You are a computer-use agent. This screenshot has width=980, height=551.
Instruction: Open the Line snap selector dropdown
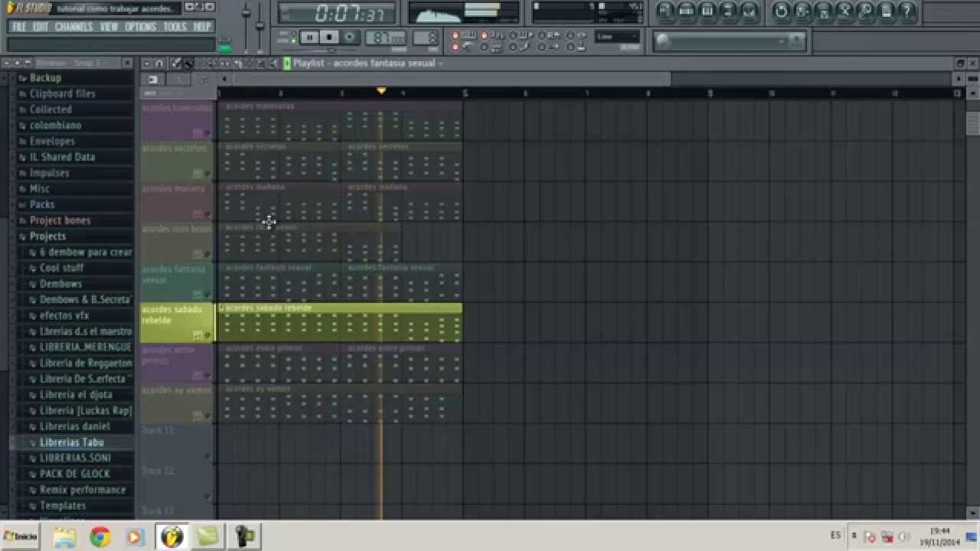coord(619,36)
